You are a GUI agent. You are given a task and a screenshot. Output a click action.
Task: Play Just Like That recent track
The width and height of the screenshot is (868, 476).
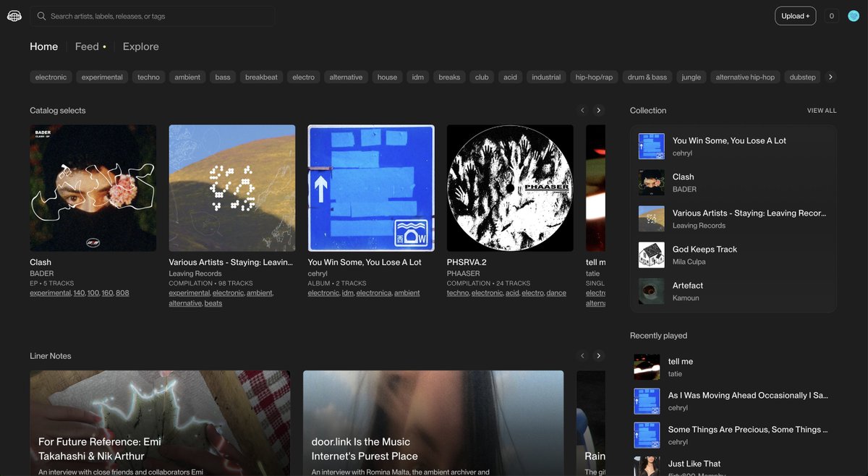(733, 467)
